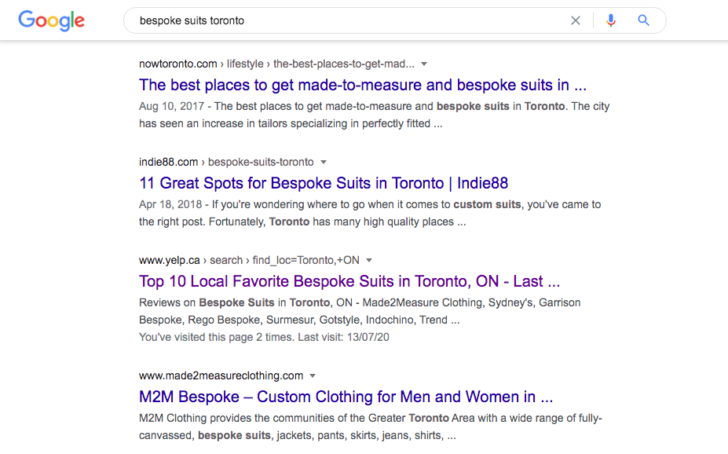The image size is (728, 454).
Task: Click the Apr 18, 2018 snippet text
Action: pos(370,213)
